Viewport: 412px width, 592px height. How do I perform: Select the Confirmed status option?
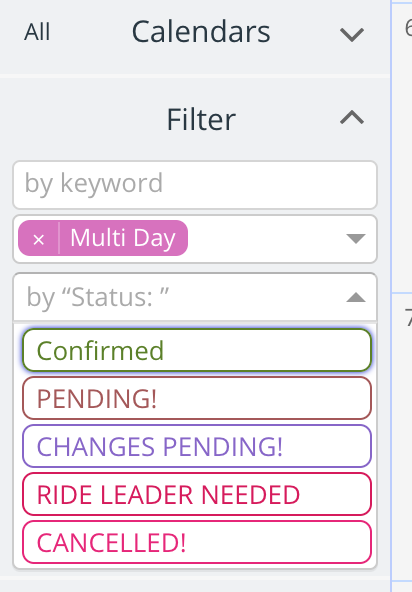pos(197,350)
